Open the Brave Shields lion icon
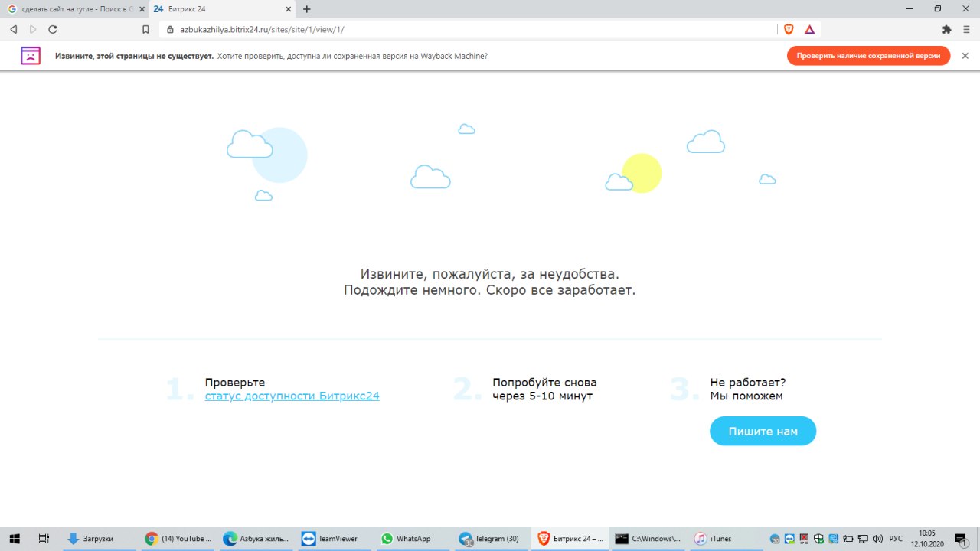The height and width of the screenshot is (551, 980). click(789, 29)
